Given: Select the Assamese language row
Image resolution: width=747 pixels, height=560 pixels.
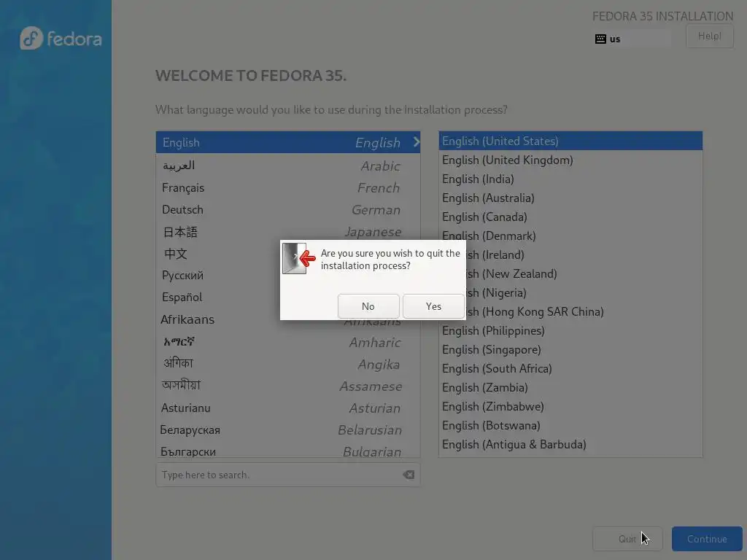Looking at the screenshot, I should 287,386.
